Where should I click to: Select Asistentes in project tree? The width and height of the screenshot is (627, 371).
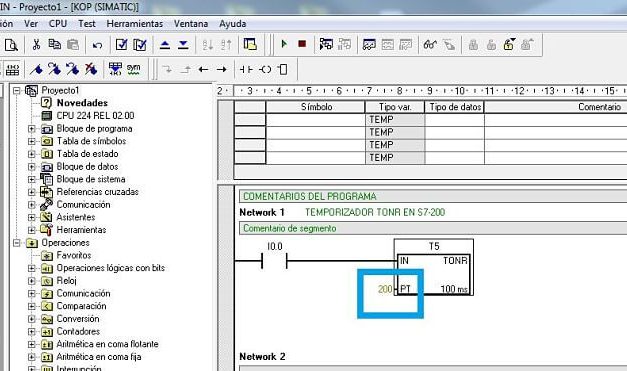point(76,217)
